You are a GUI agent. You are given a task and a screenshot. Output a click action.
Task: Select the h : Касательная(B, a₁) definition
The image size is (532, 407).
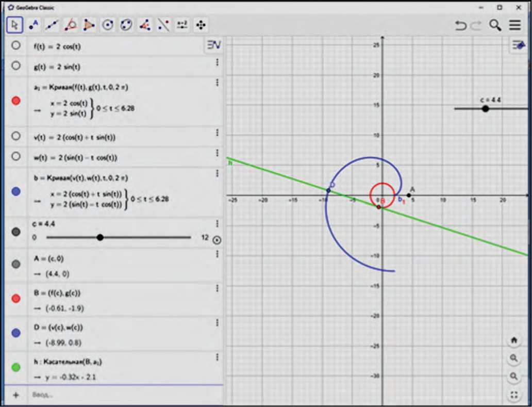[x=68, y=362]
